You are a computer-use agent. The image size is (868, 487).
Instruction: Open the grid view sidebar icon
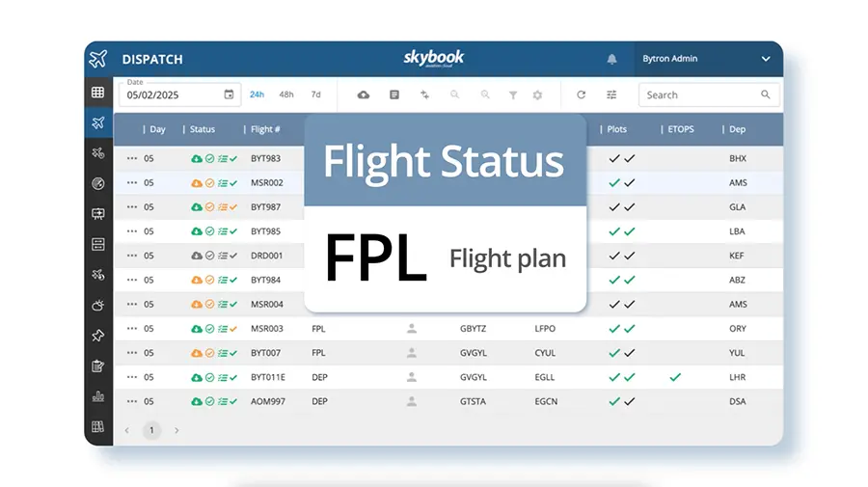(97, 93)
